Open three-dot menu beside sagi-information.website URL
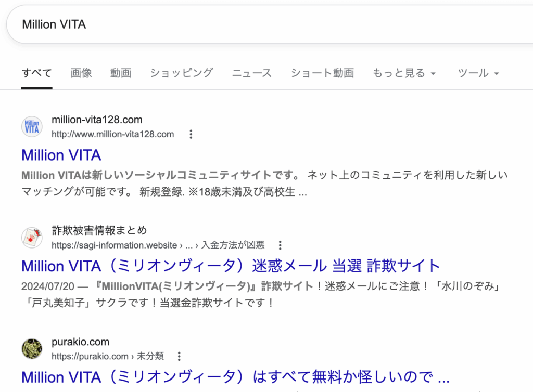533x392 pixels. coord(280,245)
